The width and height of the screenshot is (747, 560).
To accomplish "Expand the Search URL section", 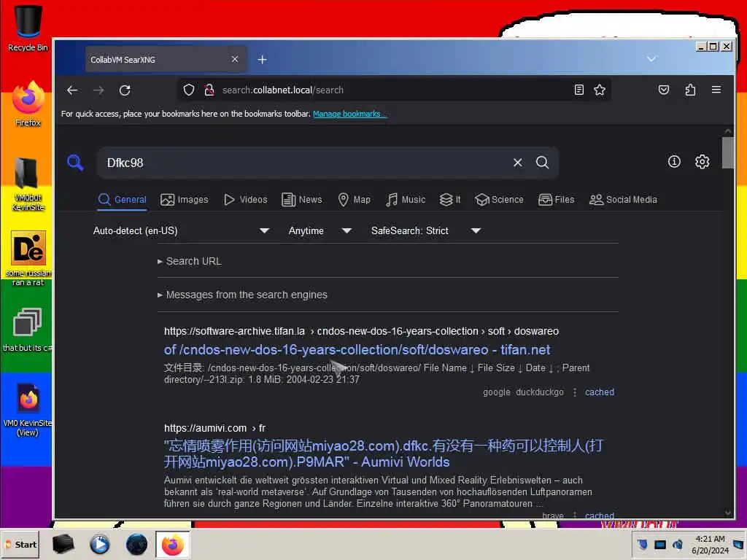I will pos(190,262).
